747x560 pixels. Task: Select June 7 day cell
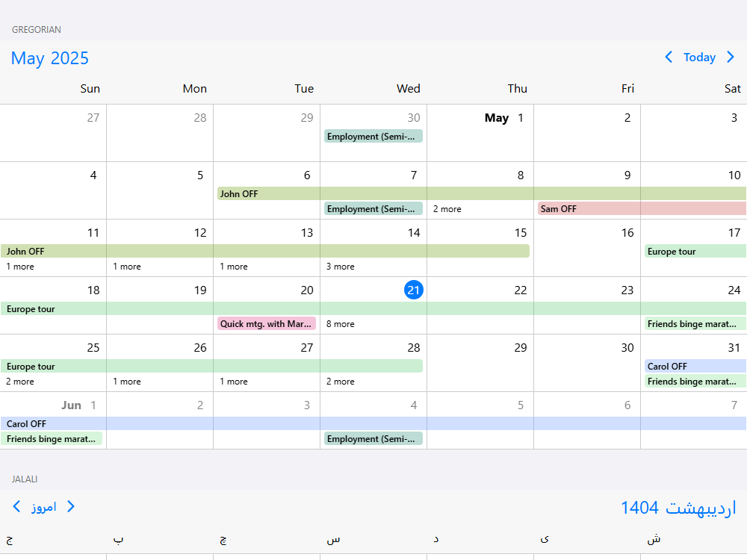click(x=694, y=420)
